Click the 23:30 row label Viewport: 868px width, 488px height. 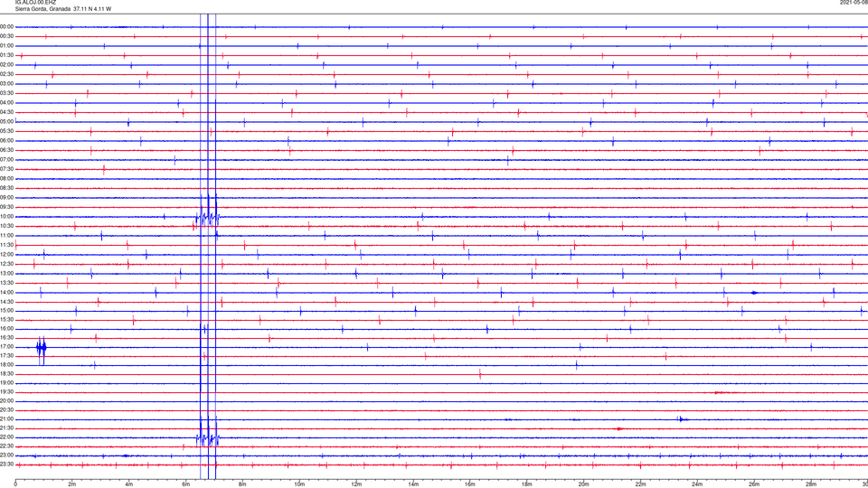(7, 465)
